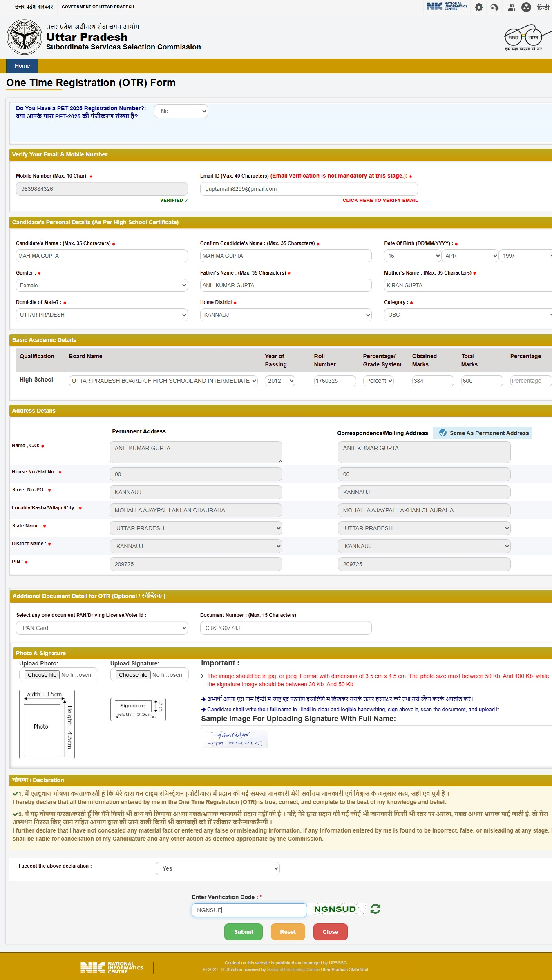Image resolution: width=552 pixels, height=980 pixels.
Task: Focus the Document Number field
Action: click(x=286, y=628)
